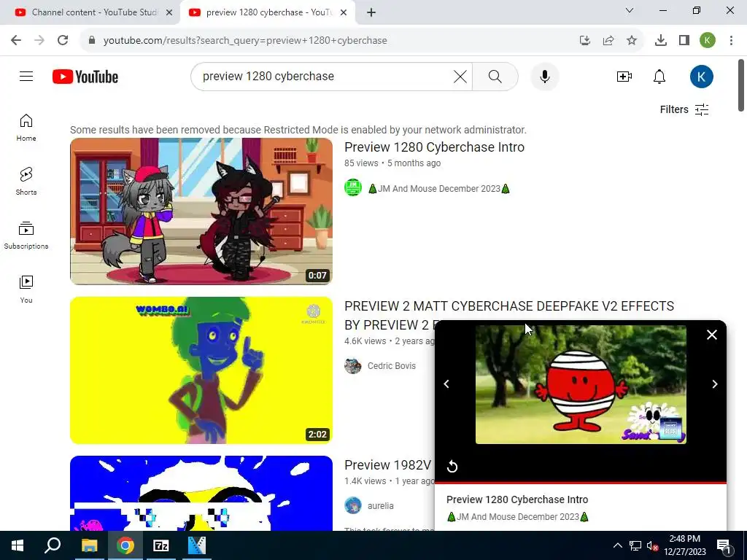Open the Windows notification center
This screenshot has width=747, height=560.
pyautogui.click(x=724, y=545)
